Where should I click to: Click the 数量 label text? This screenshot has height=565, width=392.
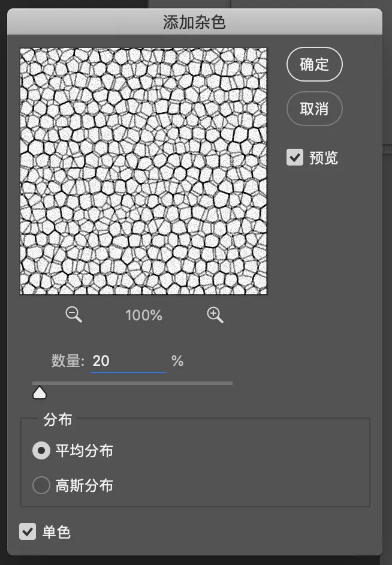pos(67,360)
